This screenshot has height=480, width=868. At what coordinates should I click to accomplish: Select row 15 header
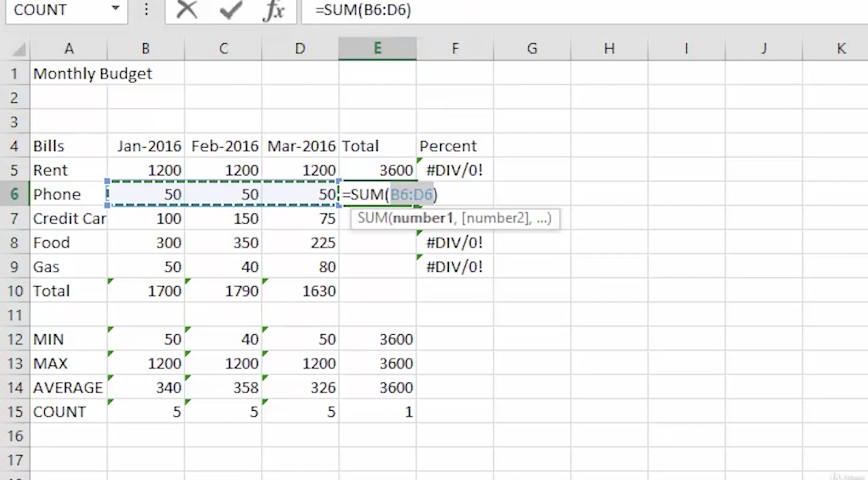(15, 411)
